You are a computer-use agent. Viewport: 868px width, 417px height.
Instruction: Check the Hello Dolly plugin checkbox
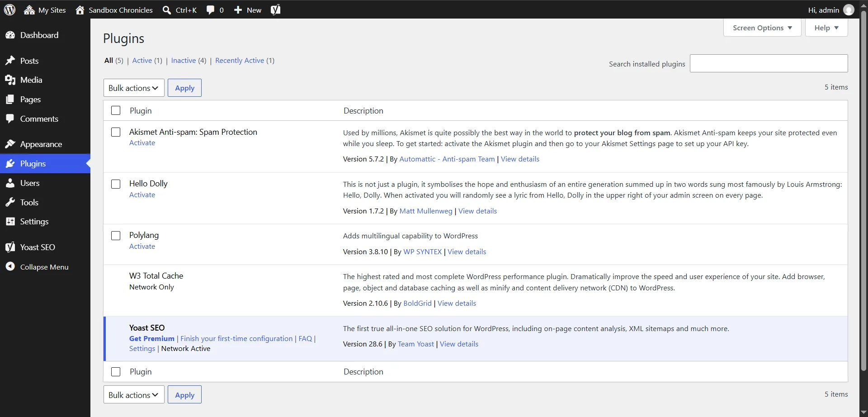point(116,184)
